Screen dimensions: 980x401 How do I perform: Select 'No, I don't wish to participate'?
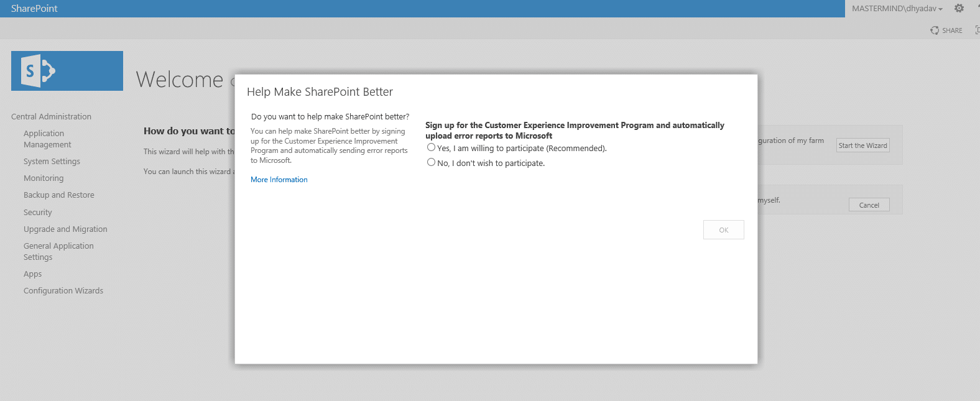431,162
